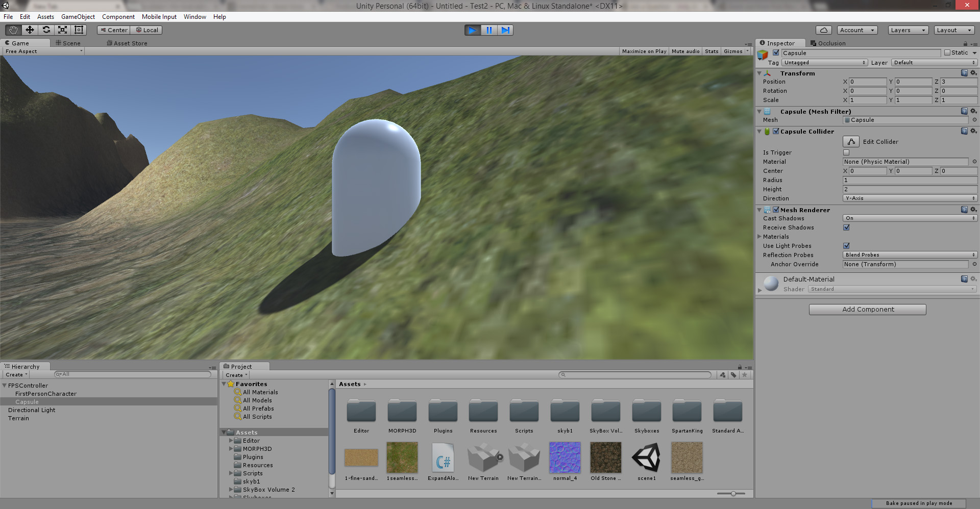The height and width of the screenshot is (509, 980).
Task: Open the ExpandAlo.. C# script asset
Action: (x=443, y=457)
